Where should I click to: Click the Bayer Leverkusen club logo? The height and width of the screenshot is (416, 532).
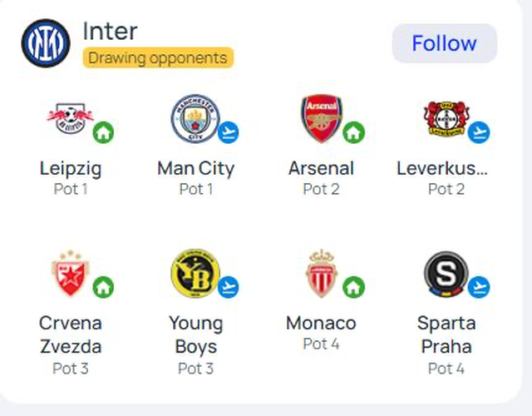click(443, 119)
